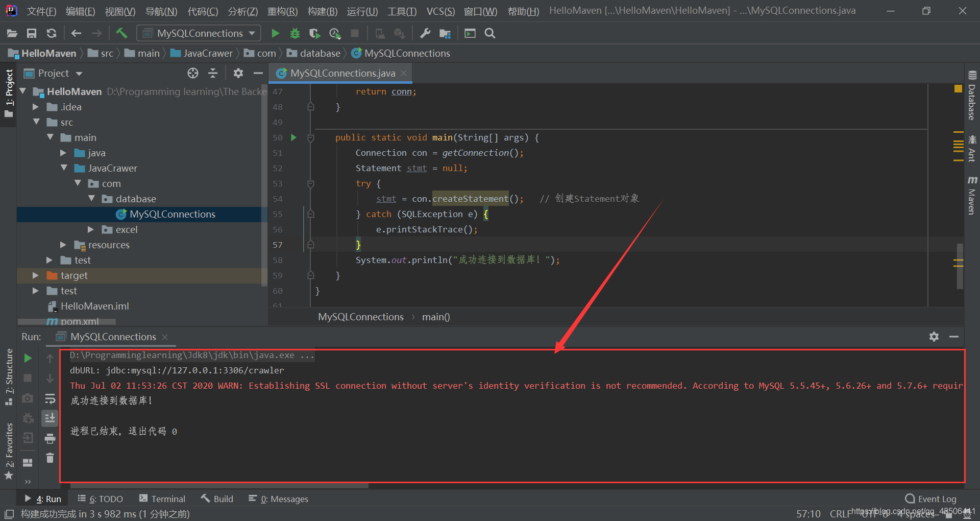Click locate/scroll from source target icon
This screenshot has width=980, height=521.
coord(193,74)
